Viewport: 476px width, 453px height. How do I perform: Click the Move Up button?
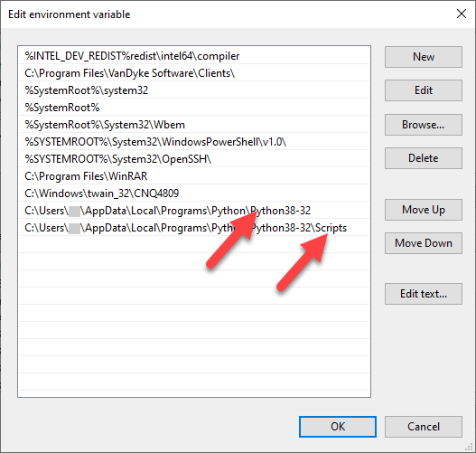coord(424,210)
